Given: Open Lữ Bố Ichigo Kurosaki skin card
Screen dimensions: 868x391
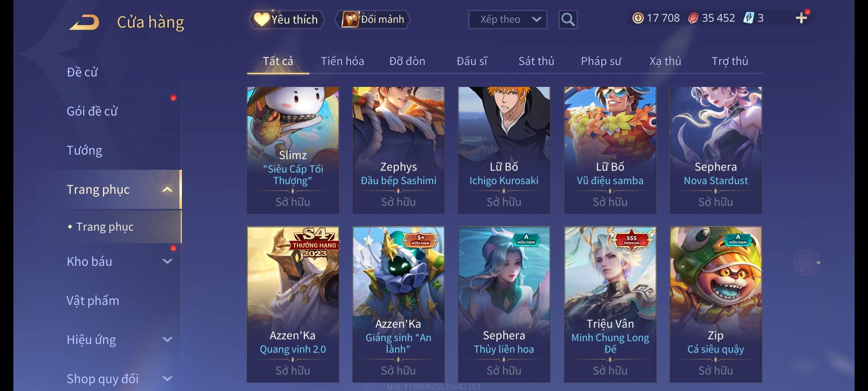Looking at the screenshot, I should (x=504, y=150).
